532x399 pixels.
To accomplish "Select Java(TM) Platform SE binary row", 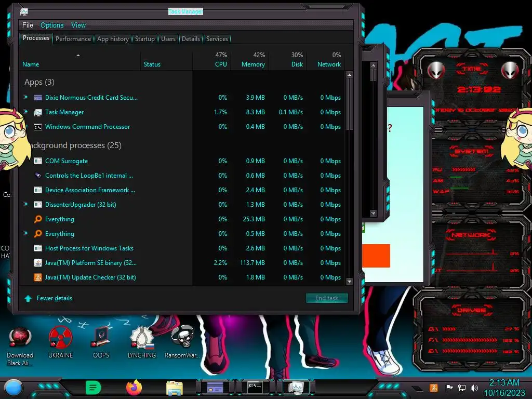I will pos(182,263).
